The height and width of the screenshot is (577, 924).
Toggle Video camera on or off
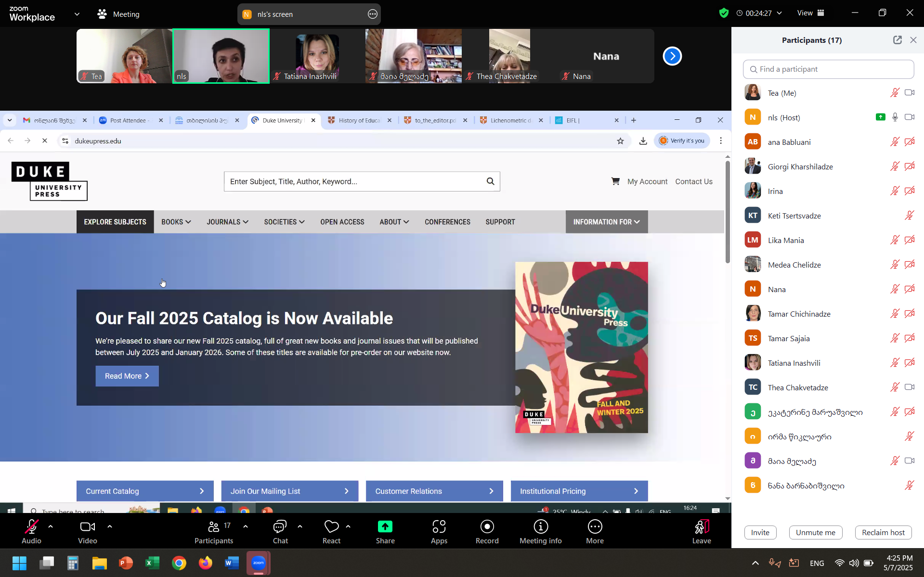87,532
